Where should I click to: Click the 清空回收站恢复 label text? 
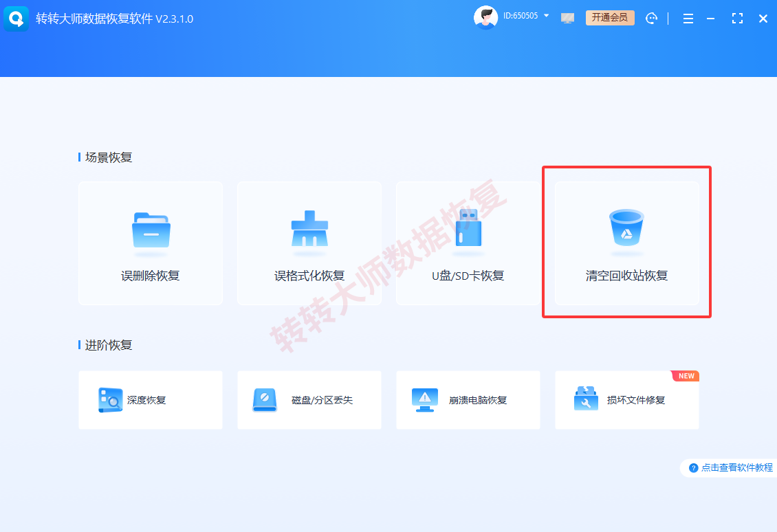point(627,276)
